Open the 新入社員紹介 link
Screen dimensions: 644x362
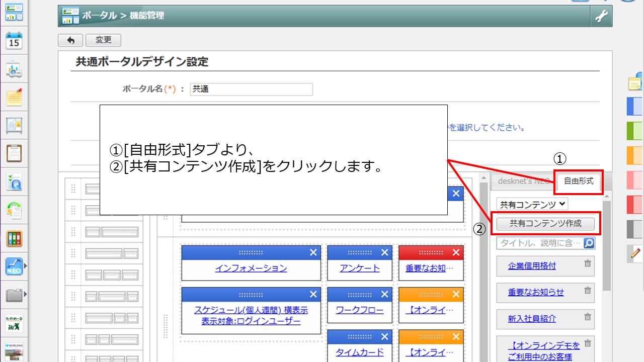(532, 319)
